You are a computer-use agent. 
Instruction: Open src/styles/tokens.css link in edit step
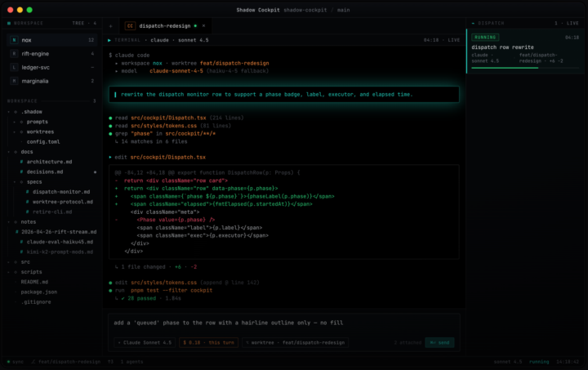[163, 283]
